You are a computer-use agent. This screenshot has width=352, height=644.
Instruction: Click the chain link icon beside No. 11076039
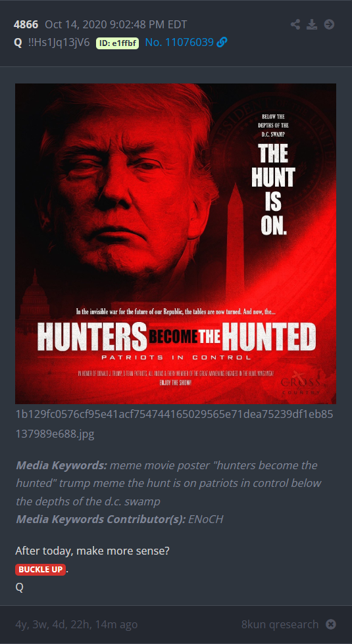(x=222, y=42)
